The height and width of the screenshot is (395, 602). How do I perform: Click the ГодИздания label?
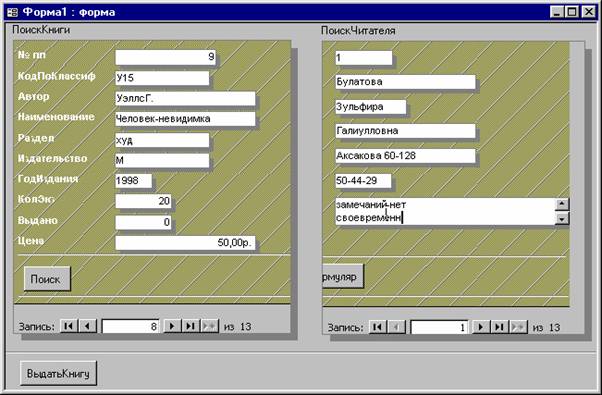[x=48, y=178]
